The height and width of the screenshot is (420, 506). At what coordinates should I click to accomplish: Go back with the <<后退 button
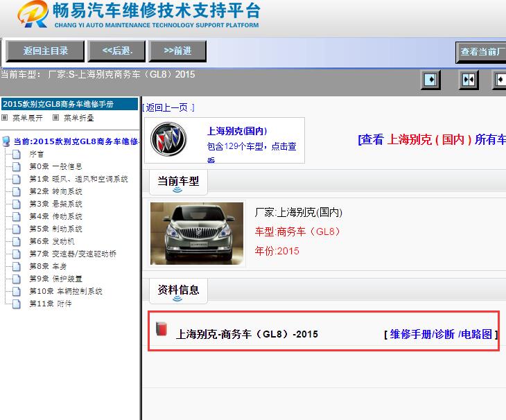click(x=117, y=51)
